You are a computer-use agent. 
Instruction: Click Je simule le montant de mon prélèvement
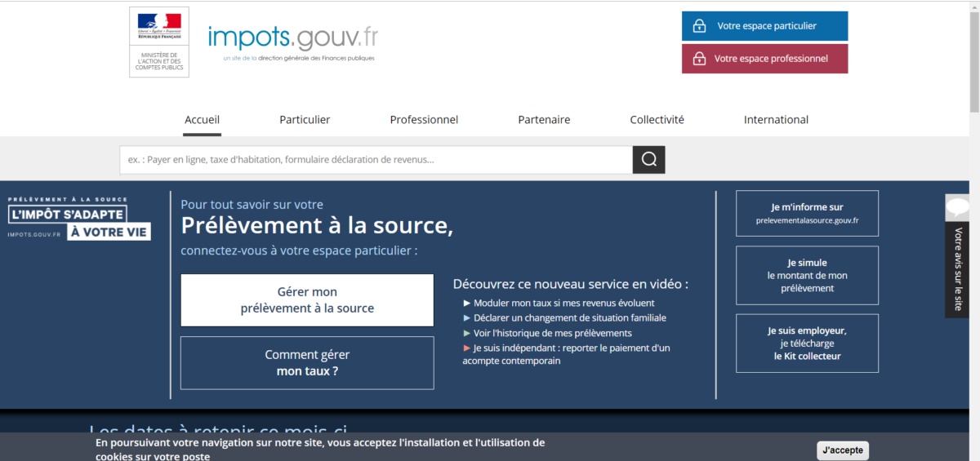point(807,276)
